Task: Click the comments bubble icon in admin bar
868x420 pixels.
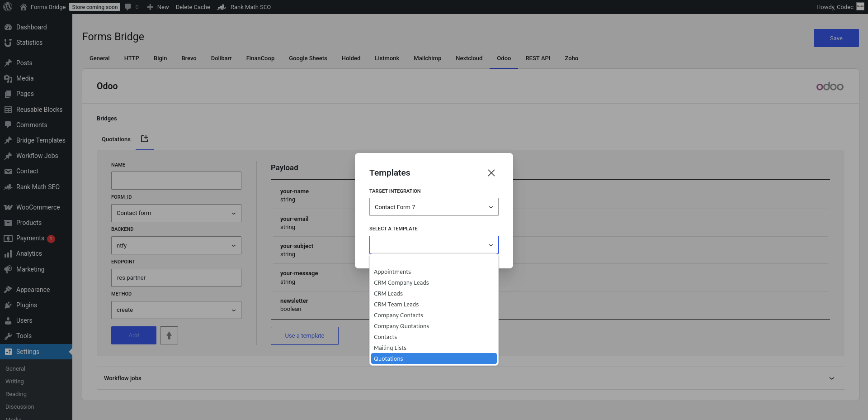Action: pyautogui.click(x=128, y=7)
